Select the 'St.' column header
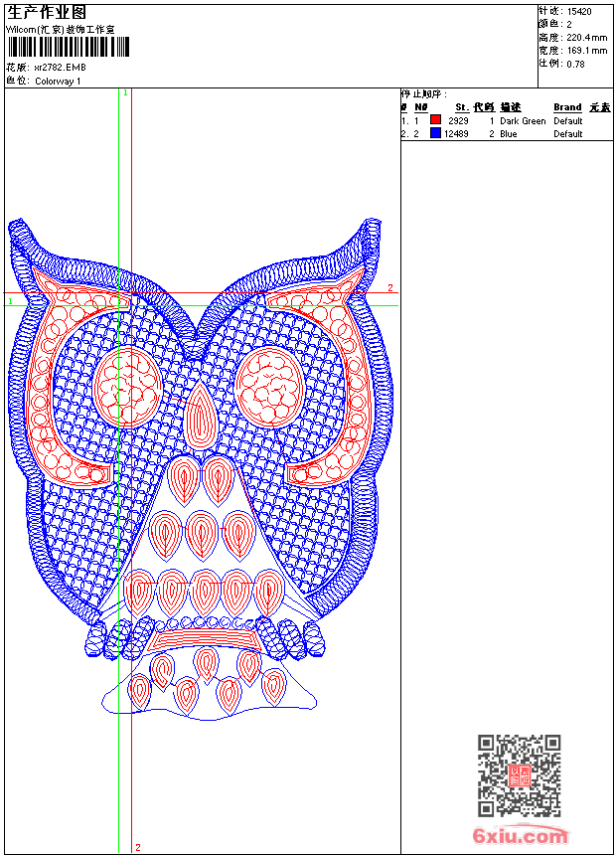The height and width of the screenshot is (855, 616). 461,107
